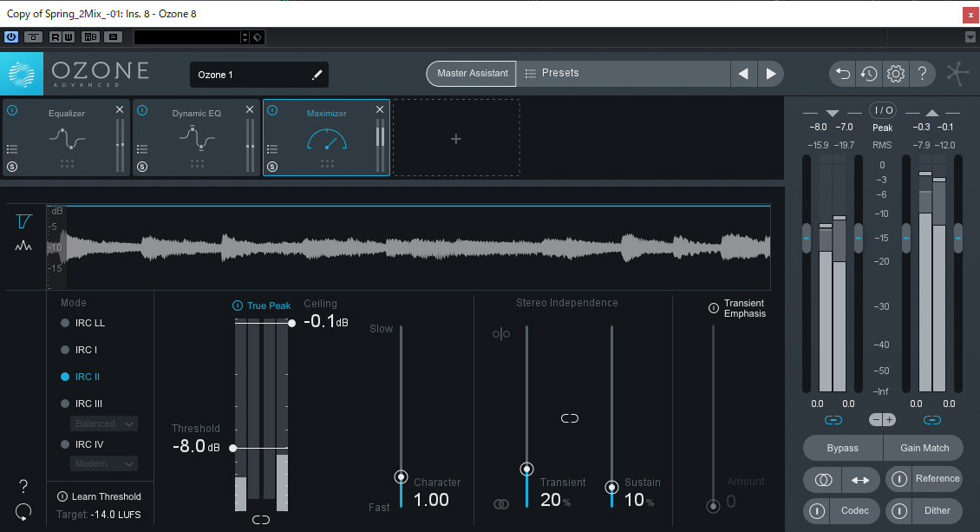Add a new module with the plus slot
Screen dimensions: 980x532
(456, 138)
